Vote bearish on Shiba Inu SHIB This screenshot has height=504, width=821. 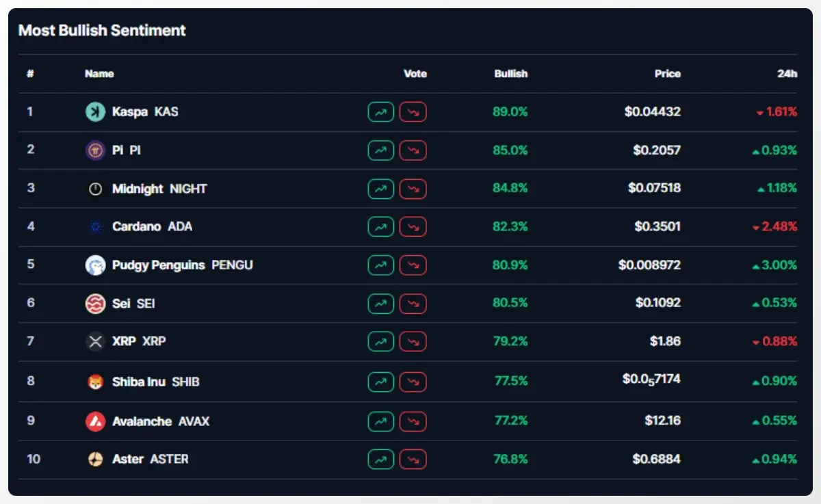[x=413, y=382]
